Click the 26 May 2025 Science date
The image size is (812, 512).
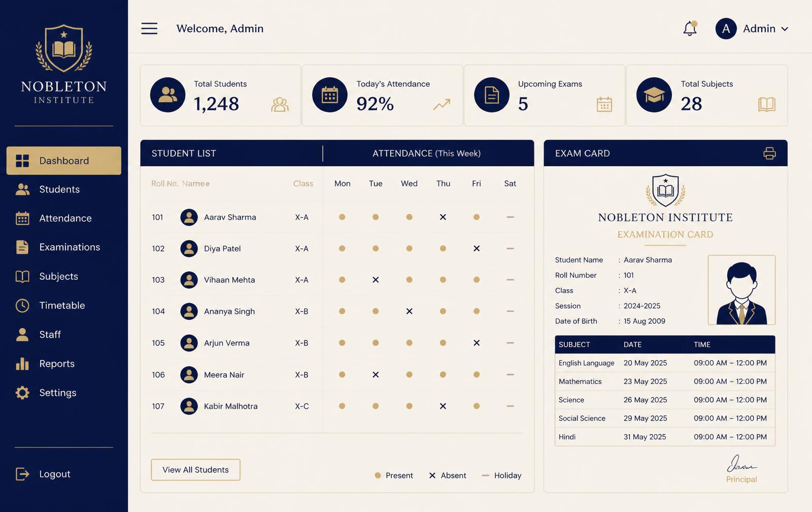tap(645, 400)
